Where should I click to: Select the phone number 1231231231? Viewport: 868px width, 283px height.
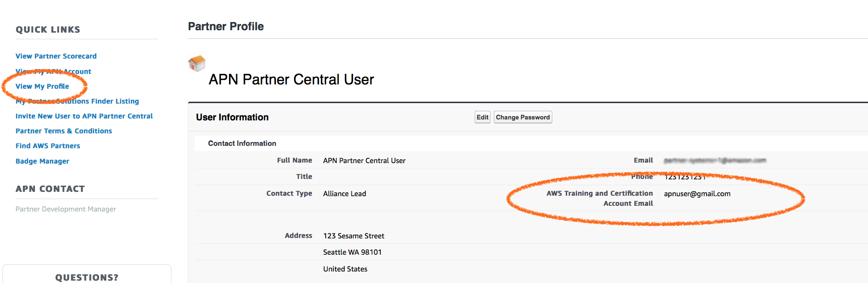[685, 177]
